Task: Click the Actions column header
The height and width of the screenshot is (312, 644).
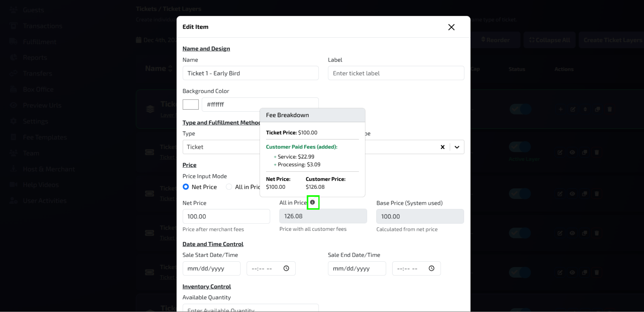Action: (x=564, y=69)
